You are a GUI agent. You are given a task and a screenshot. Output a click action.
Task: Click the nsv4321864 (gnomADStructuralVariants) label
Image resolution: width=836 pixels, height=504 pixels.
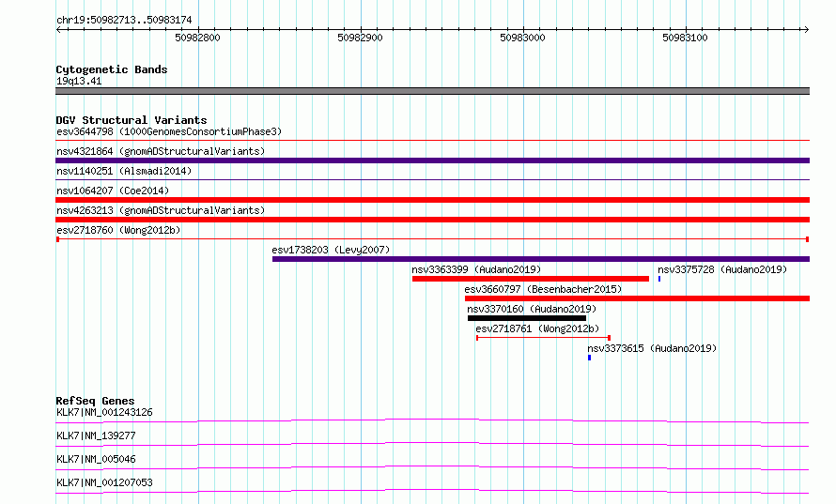click(161, 151)
